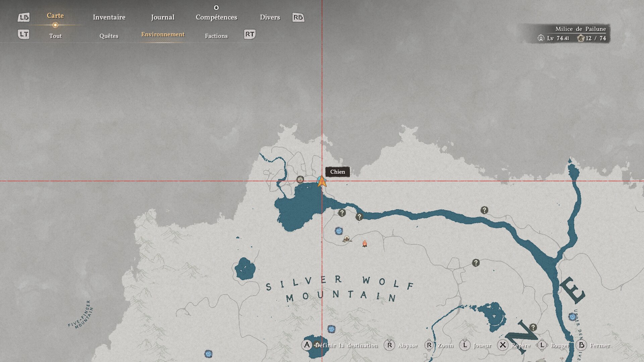
Task: Click the Définir la destination prompt
Action: tap(346, 345)
